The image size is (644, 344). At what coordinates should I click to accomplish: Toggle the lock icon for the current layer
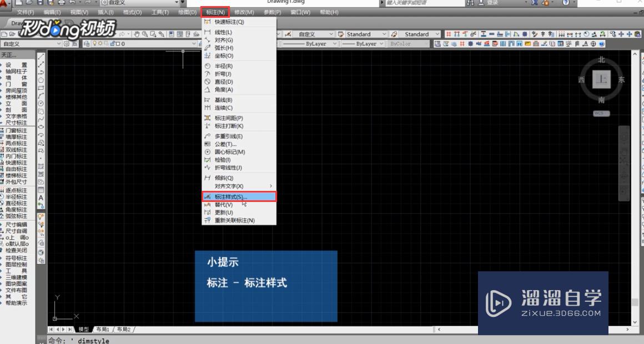[x=112, y=43]
